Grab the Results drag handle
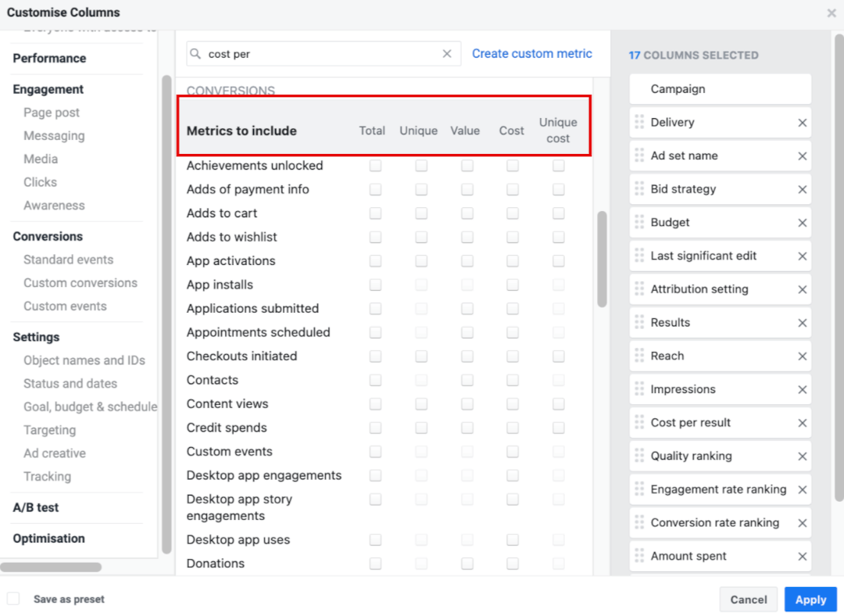The width and height of the screenshot is (844, 616). point(639,323)
